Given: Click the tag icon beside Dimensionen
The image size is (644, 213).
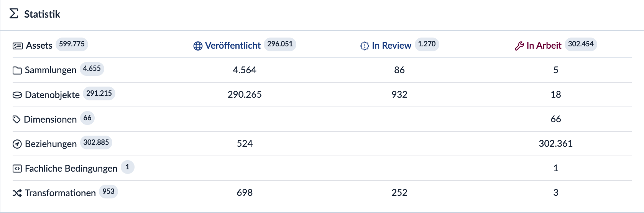Looking at the screenshot, I should pyautogui.click(x=16, y=120).
